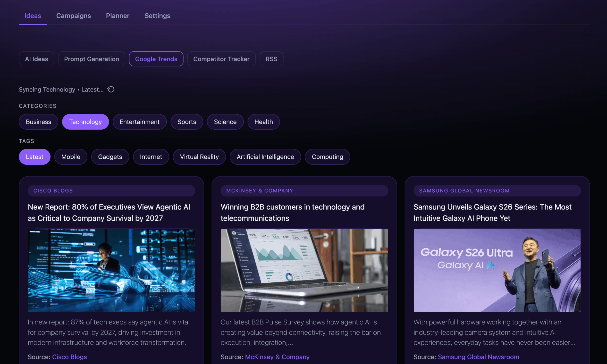Select the Health category

click(x=263, y=122)
